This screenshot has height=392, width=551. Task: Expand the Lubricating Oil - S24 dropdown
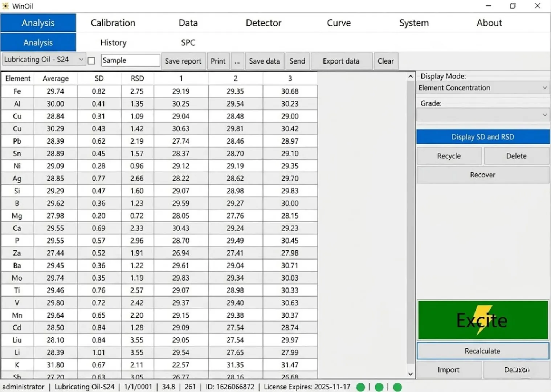coord(44,60)
